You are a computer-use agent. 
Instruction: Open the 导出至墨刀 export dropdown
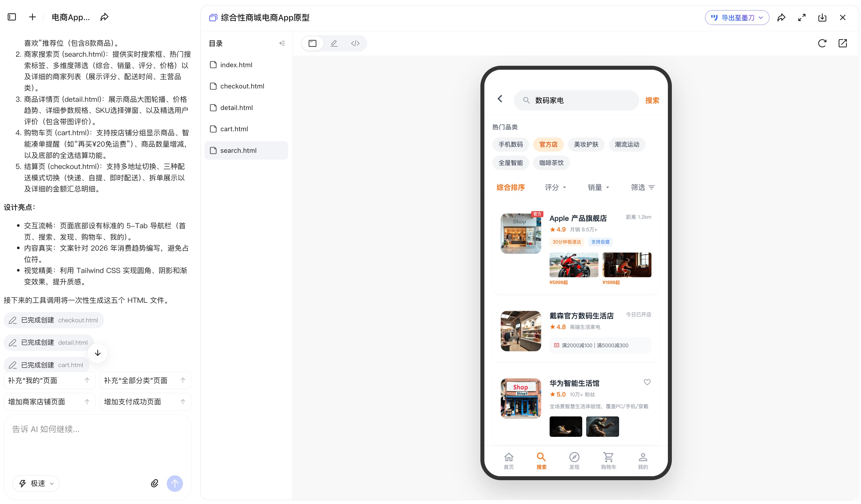[x=737, y=18]
